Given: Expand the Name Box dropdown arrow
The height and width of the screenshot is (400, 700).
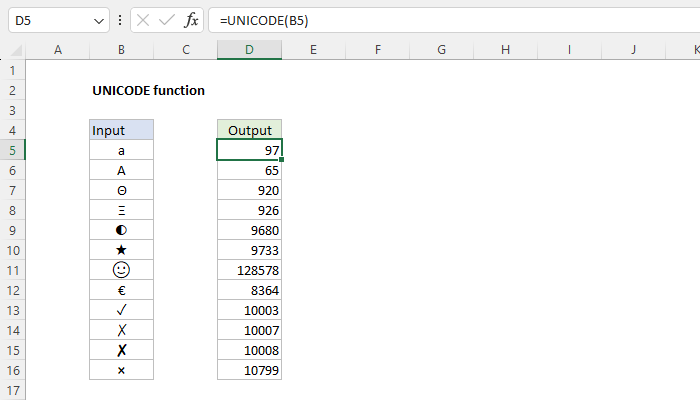Looking at the screenshot, I should 99,21.
